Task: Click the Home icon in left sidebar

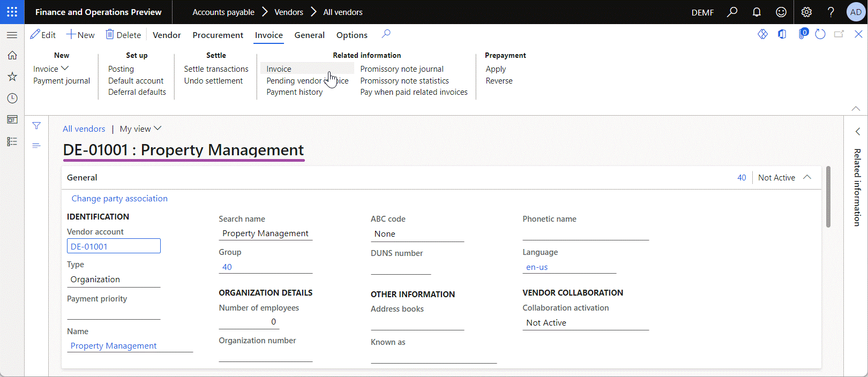Action: pos(12,55)
